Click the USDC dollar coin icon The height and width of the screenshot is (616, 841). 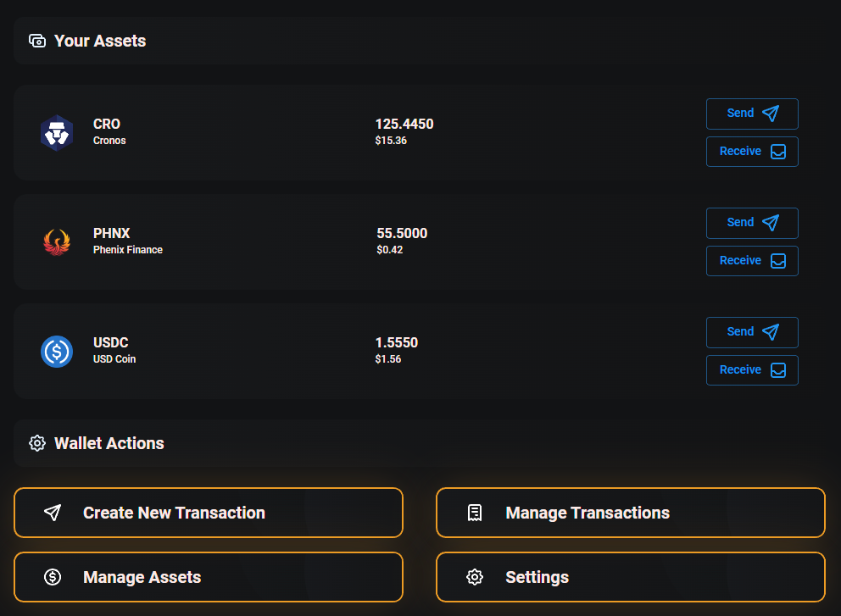(56, 352)
